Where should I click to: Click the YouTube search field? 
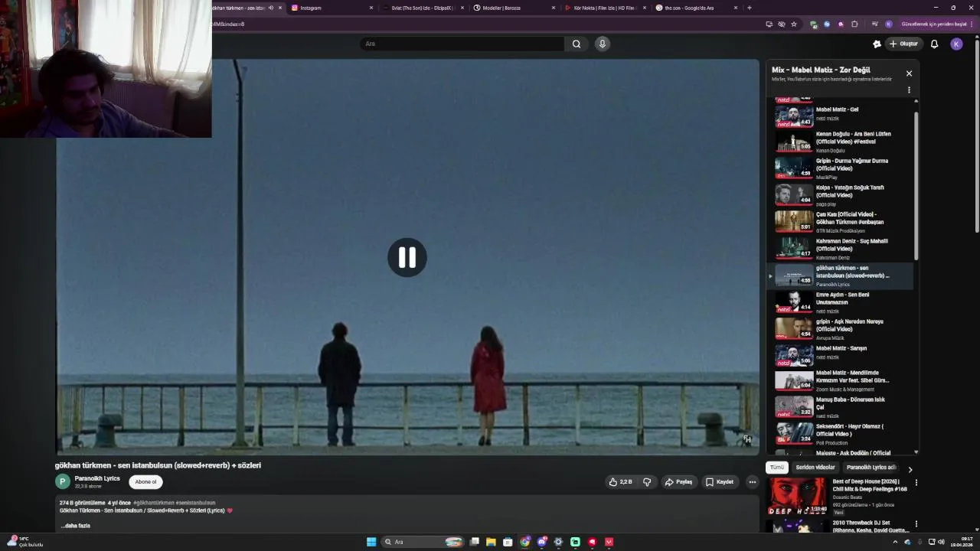[x=462, y=44]
